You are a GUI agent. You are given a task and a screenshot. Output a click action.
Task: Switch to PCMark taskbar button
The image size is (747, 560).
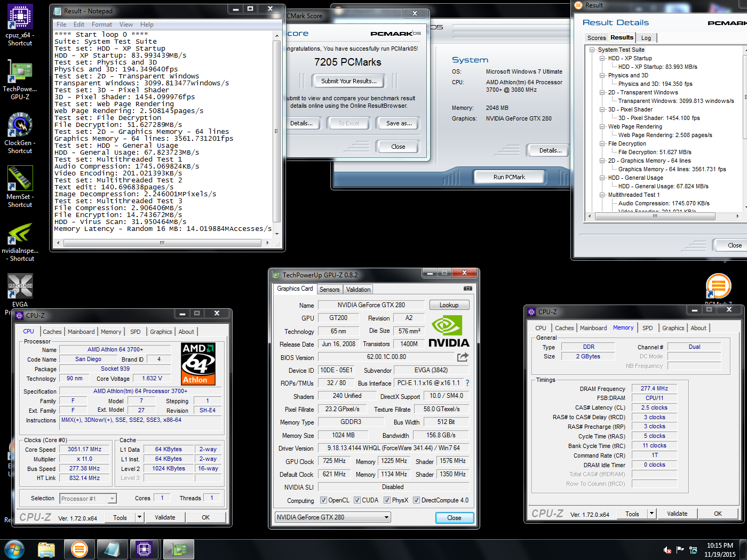(x=79, y=549)
